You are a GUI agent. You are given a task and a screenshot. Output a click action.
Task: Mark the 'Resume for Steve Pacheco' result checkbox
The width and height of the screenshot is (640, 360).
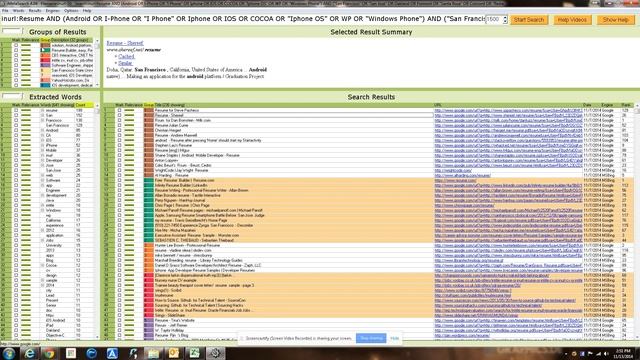[119, 110]
